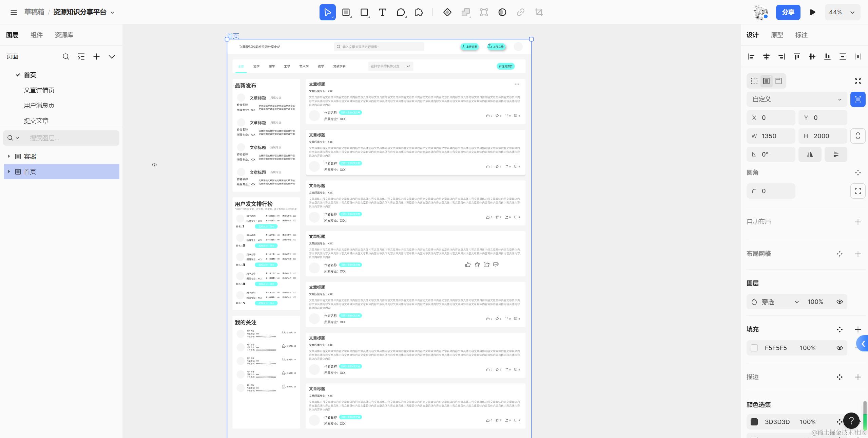Open the 文章详情页 page
Viewport: 868px width, 438px height.
[39, 90]
